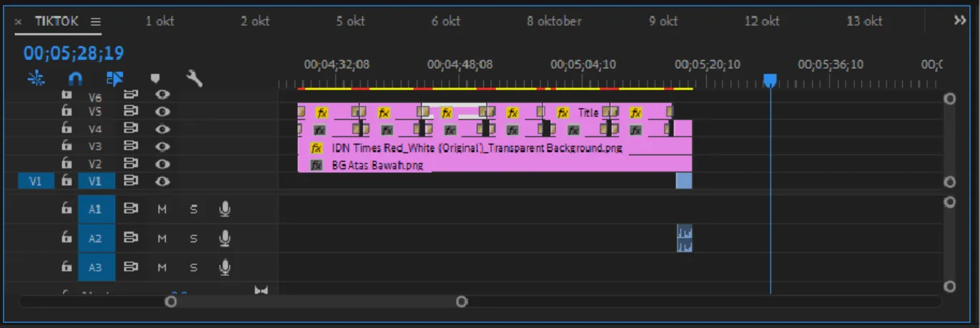Toggle track targeting for V1
This screenshot has height=328, width=980.
pyautogui.click(x=95, y=182)
